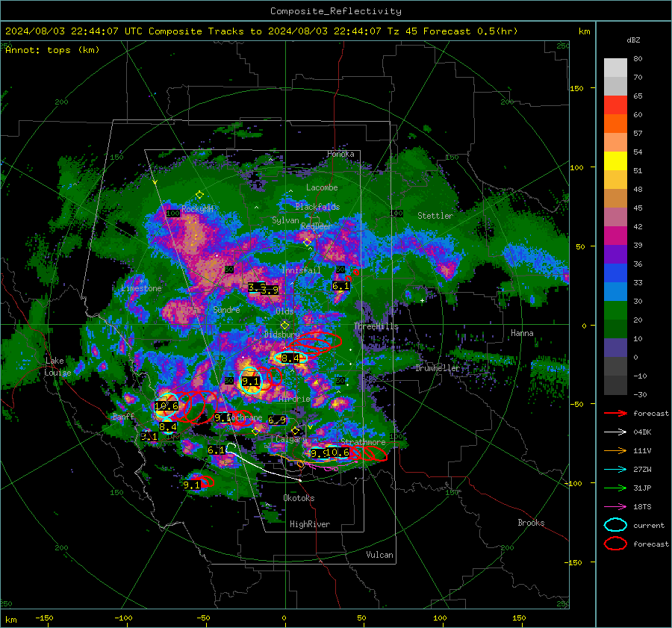Viewport: 672px width, 628px height.
Task: Click the cyan 'current' ellipse legend symbol
Action: coord(615,525)
